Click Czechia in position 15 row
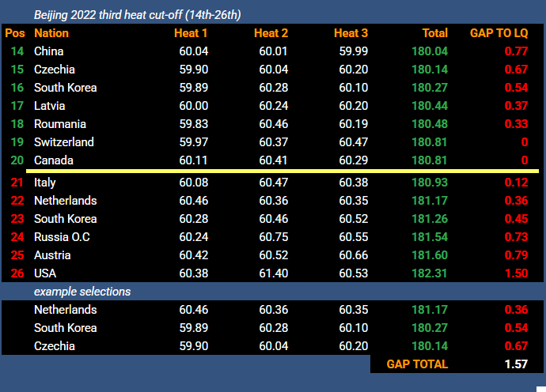Screen dimensions: 546x392 pyautogui.click(x=55, y=70)
